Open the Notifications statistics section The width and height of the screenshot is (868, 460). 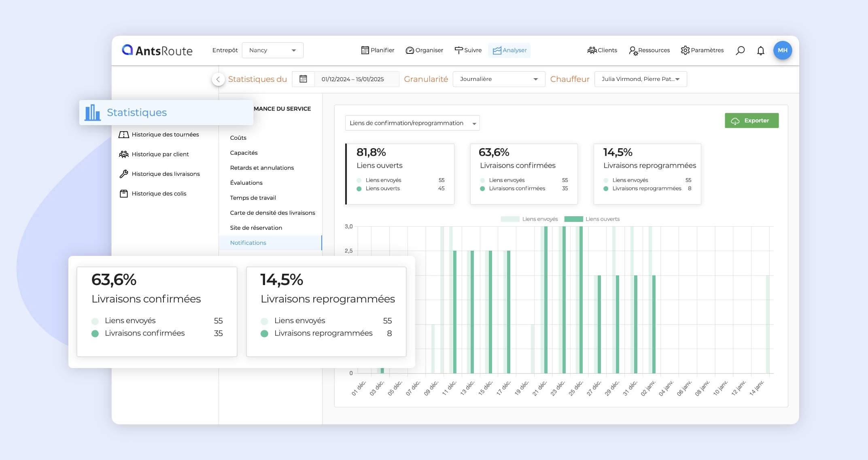248,243
